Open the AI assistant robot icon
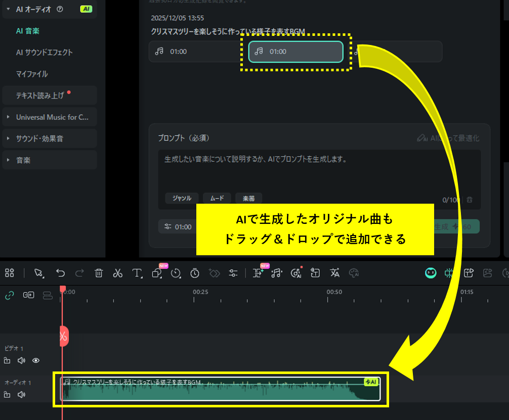 coord(431,273)
